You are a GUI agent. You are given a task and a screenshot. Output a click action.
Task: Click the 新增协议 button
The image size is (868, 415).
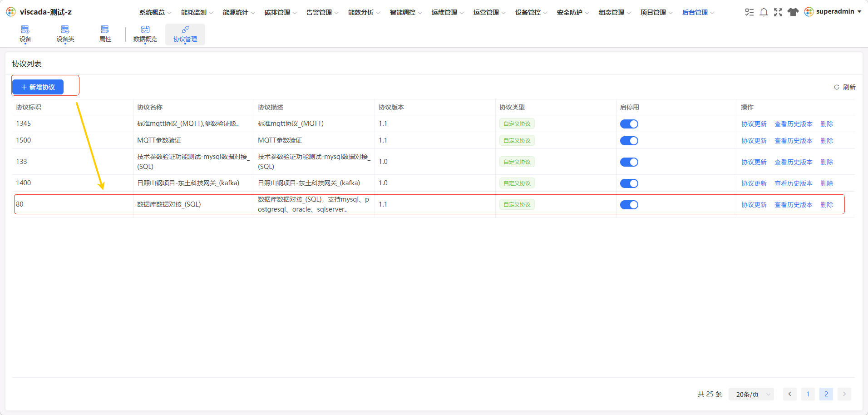click(x=38, y=87)
